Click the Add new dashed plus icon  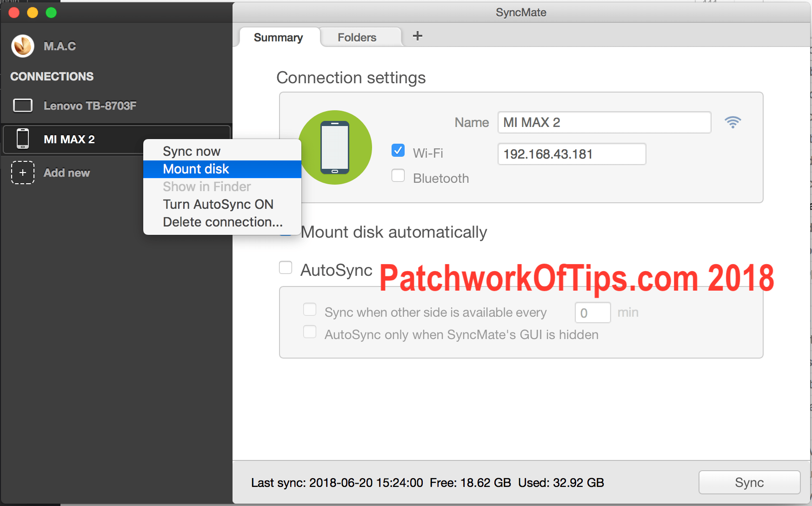23,173
